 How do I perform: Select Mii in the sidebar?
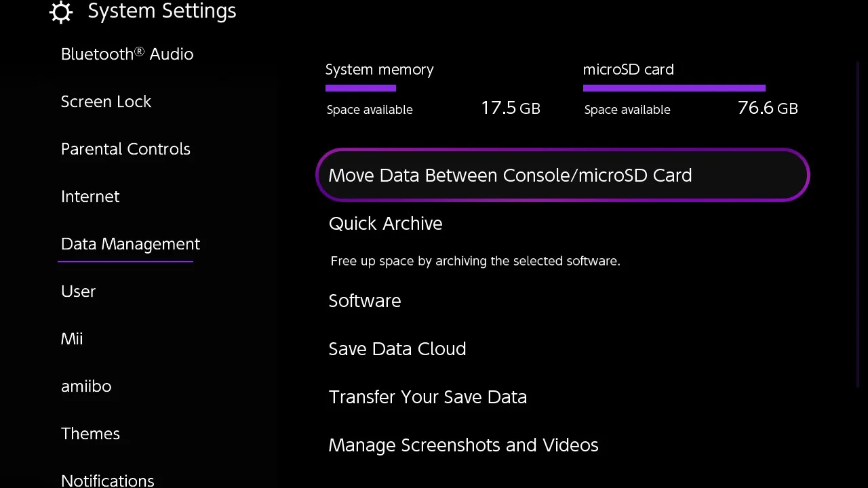[x=72, y=339]
